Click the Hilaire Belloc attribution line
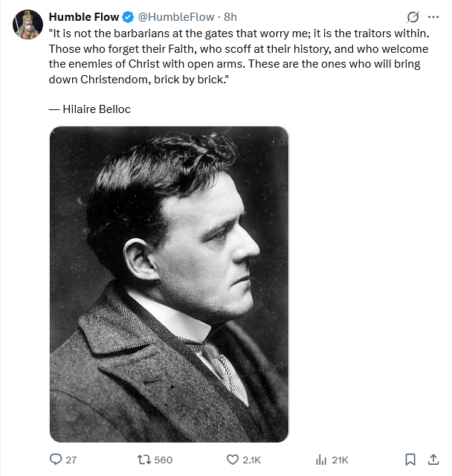Image resolution: width=452 pixels, height=476 pixels. [90, 109]
